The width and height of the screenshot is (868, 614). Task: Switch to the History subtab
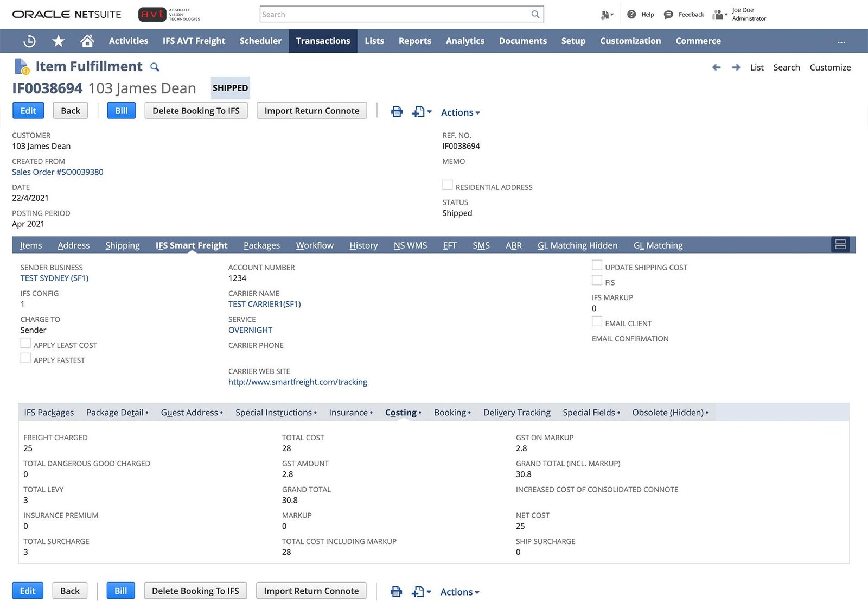point(363,245)
